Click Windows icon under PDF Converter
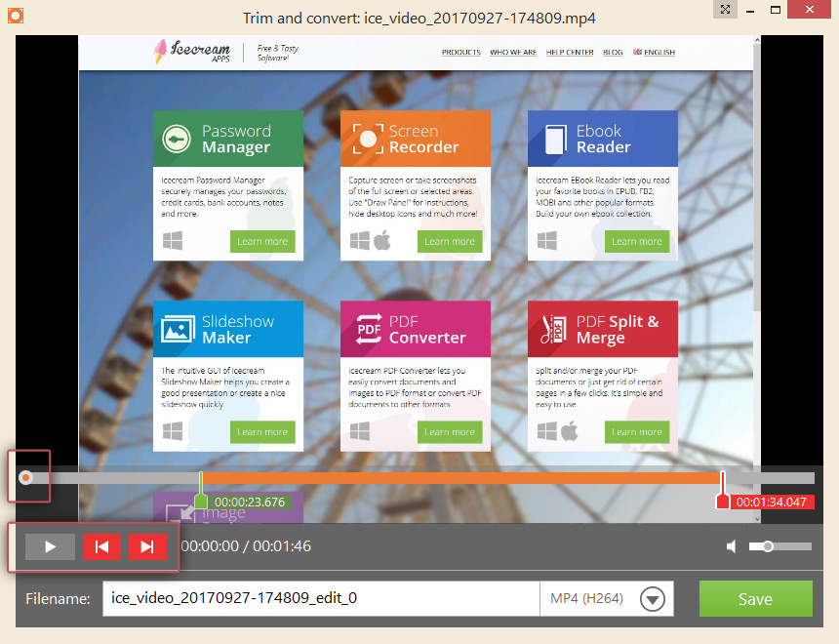The image size is (839, 644). coord(360,431)
